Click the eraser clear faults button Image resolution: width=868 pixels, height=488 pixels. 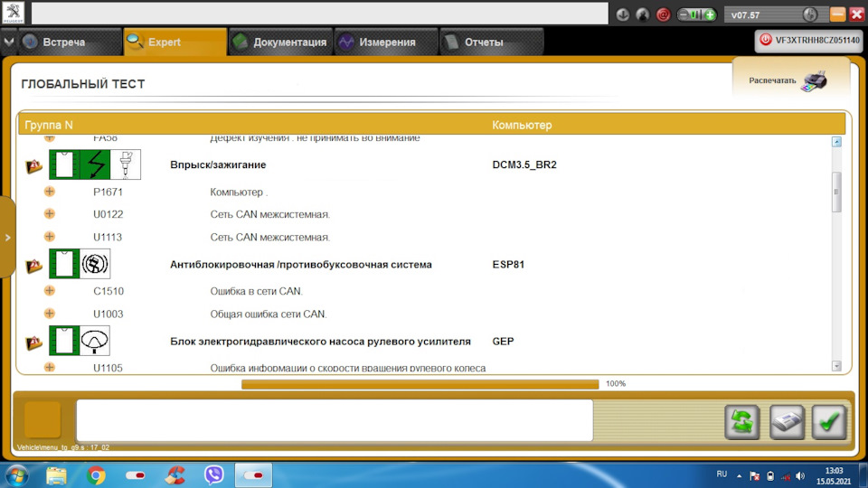point(787,422)
